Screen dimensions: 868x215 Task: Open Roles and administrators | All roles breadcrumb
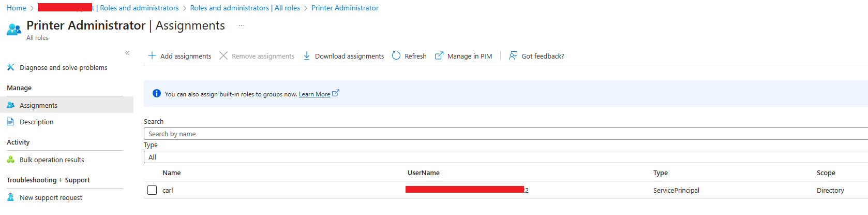point(245,8)
